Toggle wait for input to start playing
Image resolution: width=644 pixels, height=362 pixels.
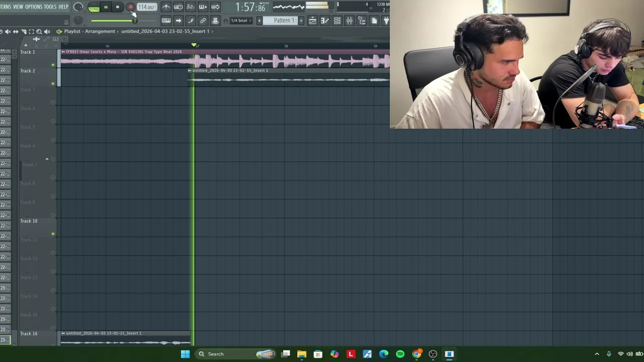click(x=178, y=7)
